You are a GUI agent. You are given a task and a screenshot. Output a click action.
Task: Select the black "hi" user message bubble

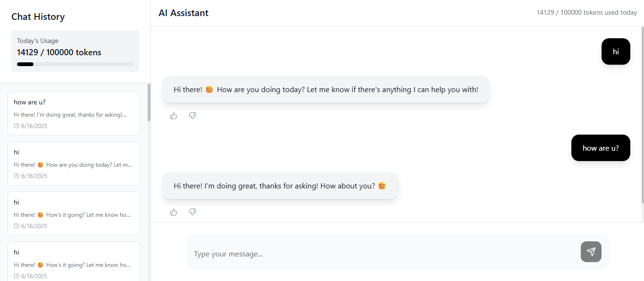pyautogui.click(x=616, y=51)
